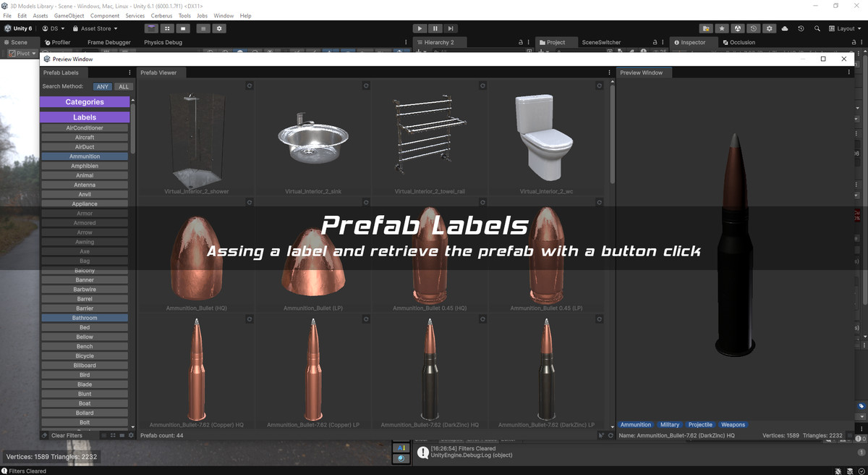Open the Window menu
This screenshot has height=475, width=868.
click(224, 14)
